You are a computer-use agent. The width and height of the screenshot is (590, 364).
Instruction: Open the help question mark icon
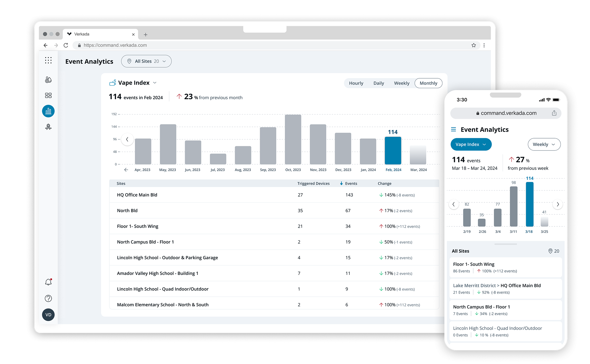pos(48,298)
